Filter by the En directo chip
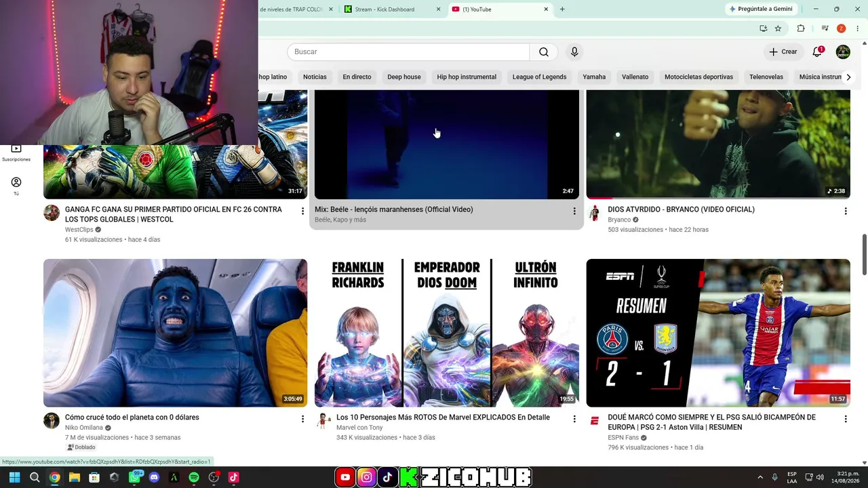 [x=357, y=77]
